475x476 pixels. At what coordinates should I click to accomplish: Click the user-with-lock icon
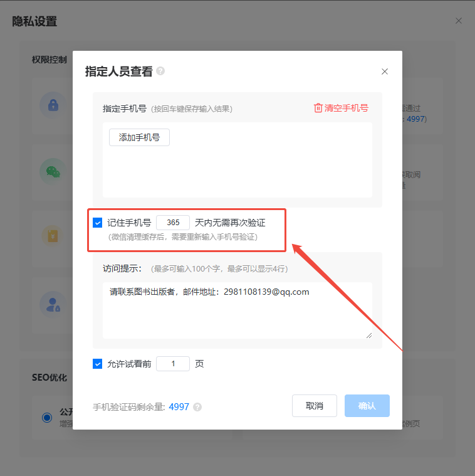tap(53, 305)
